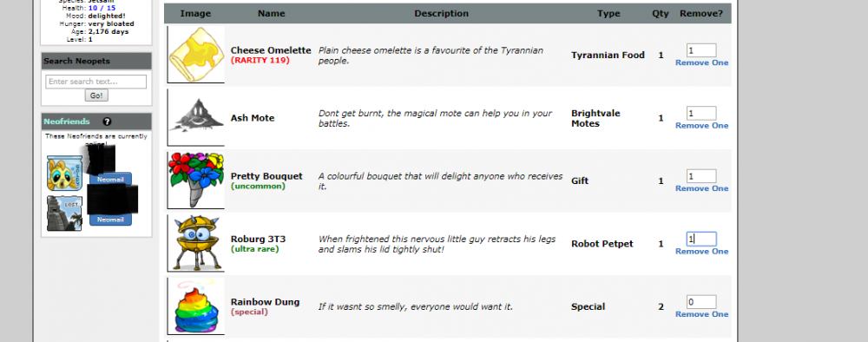Open the Neofriends help question mark icon
Image resolution: width=868 pixels, height=342 pixels.
point(107,122)
